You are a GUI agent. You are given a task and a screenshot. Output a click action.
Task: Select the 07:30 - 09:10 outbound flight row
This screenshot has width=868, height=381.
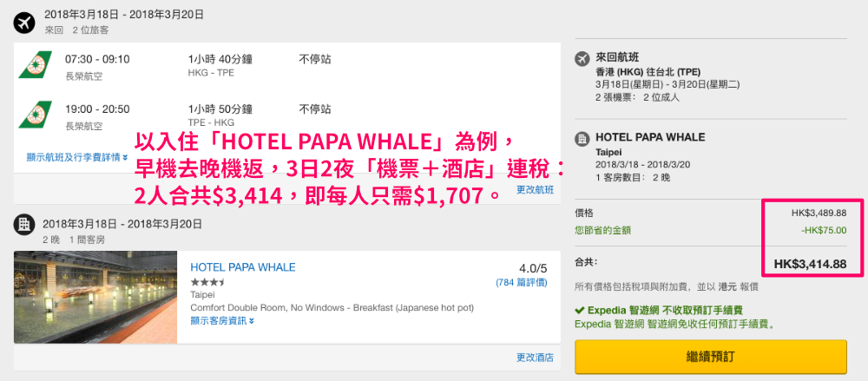coord(286,65)
